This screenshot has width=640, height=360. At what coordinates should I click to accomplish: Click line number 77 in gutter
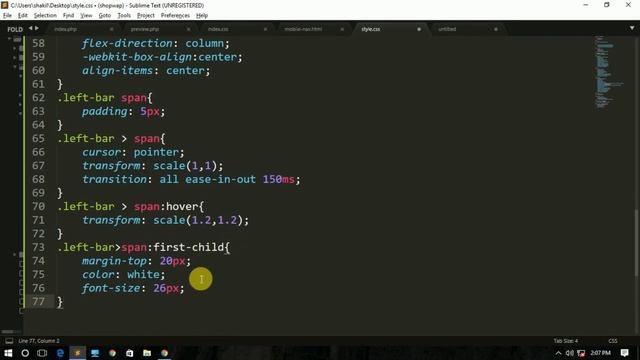tap(38, 301)
